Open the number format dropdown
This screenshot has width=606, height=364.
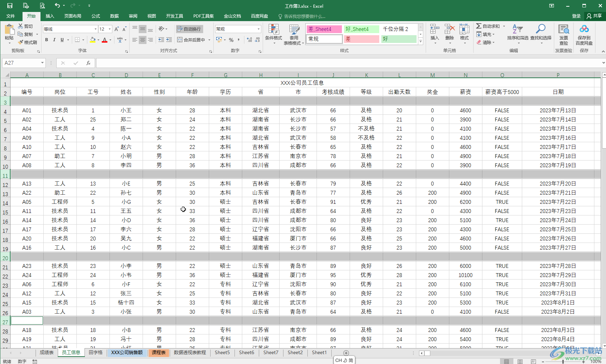pos(258,29)
